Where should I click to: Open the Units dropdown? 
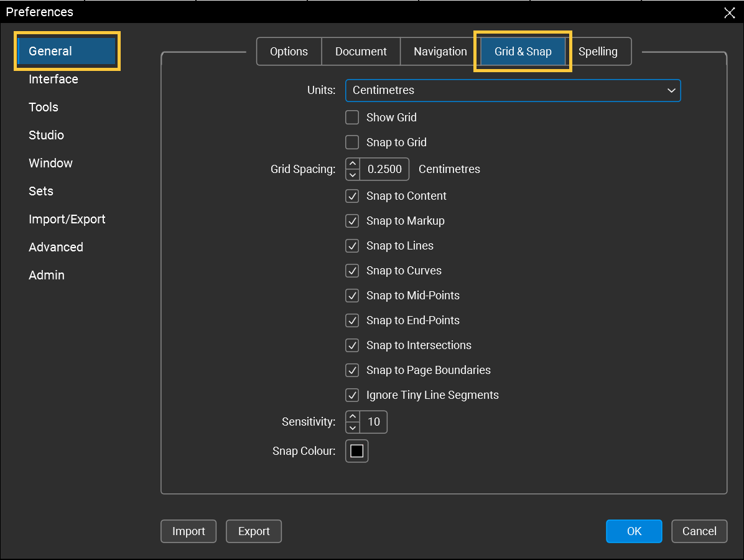point(671,90)
